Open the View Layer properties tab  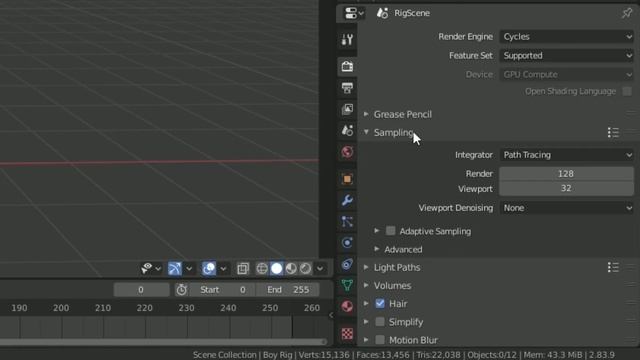tap(347, 109)
